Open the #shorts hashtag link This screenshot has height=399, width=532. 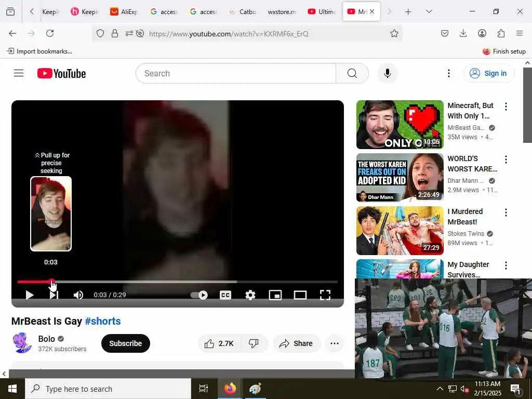103,321
